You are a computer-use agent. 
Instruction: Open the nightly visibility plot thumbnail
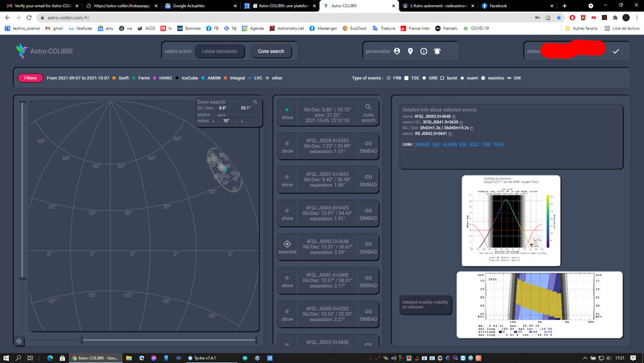point(511,221)
